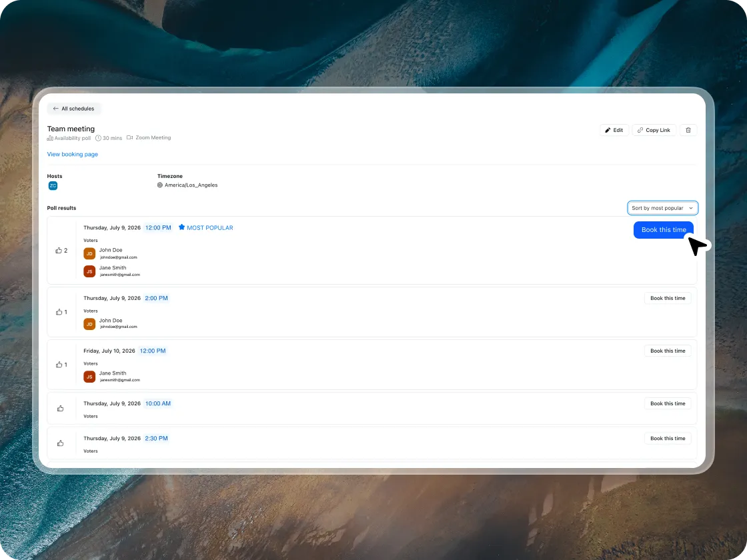The height and width of the screenshot is (560, 747).
Task: Click the ZC host avatar
Action: click(53, 186)
